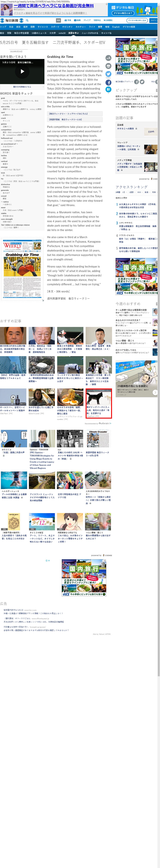The width and height of the screenshot is (160, 868).
Task: Select the 15歳のニュース sub-navigation item
Action: click(x=39, y=33)
